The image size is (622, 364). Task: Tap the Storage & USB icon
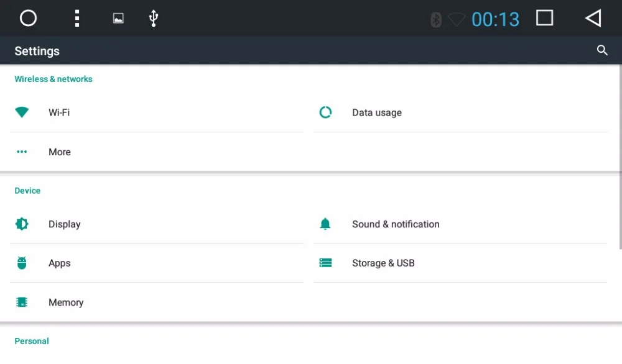coord(325,263)
